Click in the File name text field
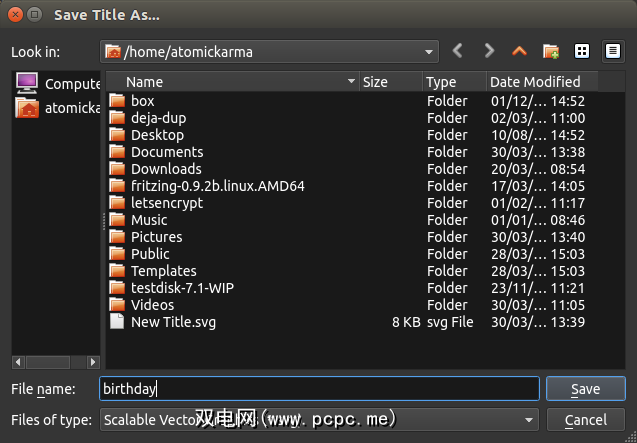The width and height of the screenshot is (637, 443). point(319,389)
